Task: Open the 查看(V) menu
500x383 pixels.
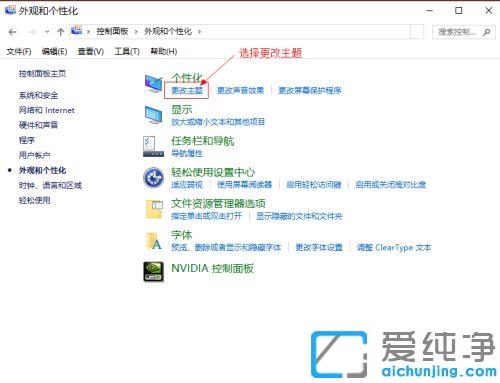Action: point(91,51)
